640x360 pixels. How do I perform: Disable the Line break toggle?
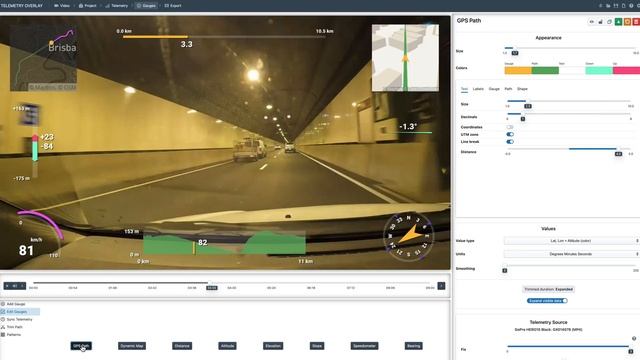pyautogui.click(x=510, y=142)
